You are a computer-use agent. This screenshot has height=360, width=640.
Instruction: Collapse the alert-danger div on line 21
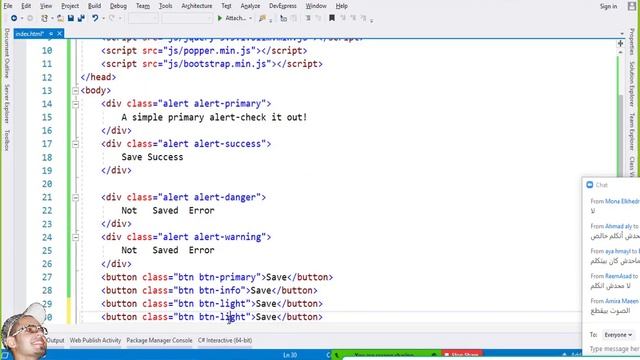pyautogui.click(x=76, y=198)
